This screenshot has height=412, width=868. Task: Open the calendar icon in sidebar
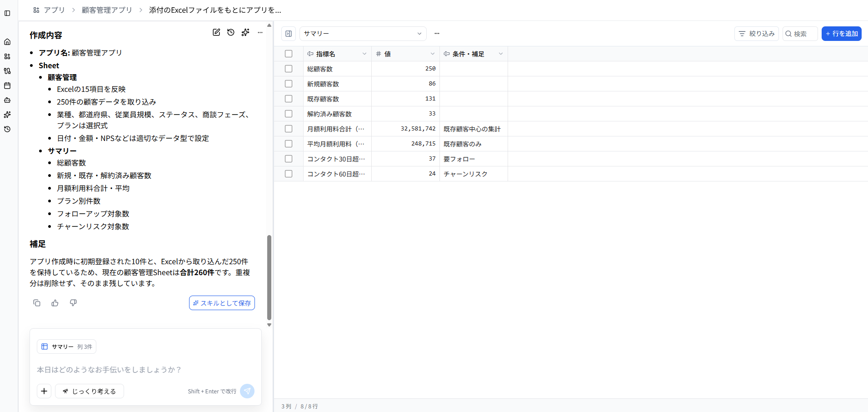tap(7, 85)
